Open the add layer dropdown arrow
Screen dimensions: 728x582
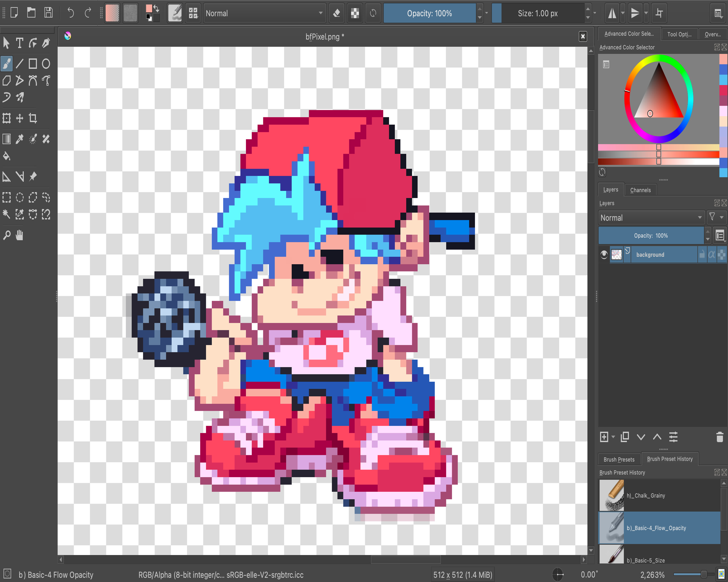point(613,437)
